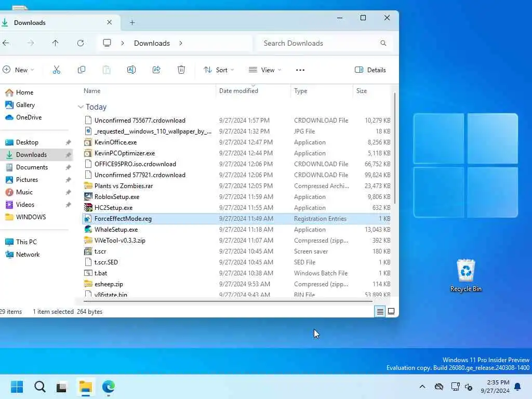Go forward with the forward arrow
Screen dimensions: 532x399
click(31, 43)
